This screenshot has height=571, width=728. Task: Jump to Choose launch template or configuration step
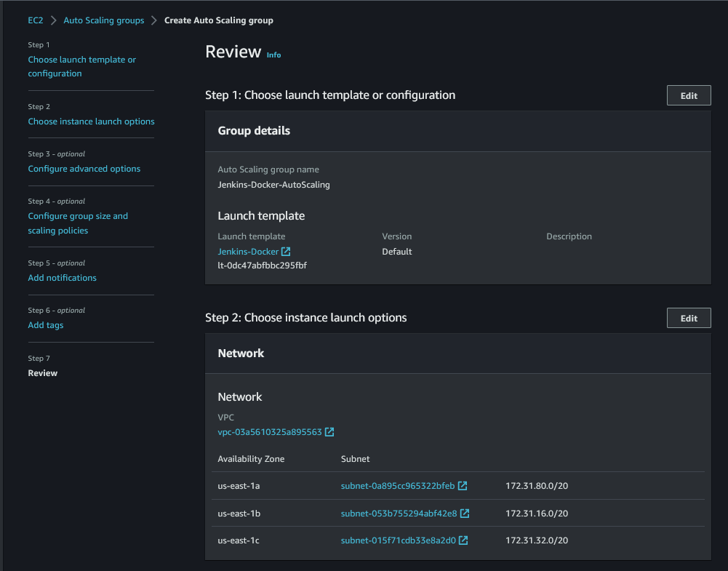(81, 66)
